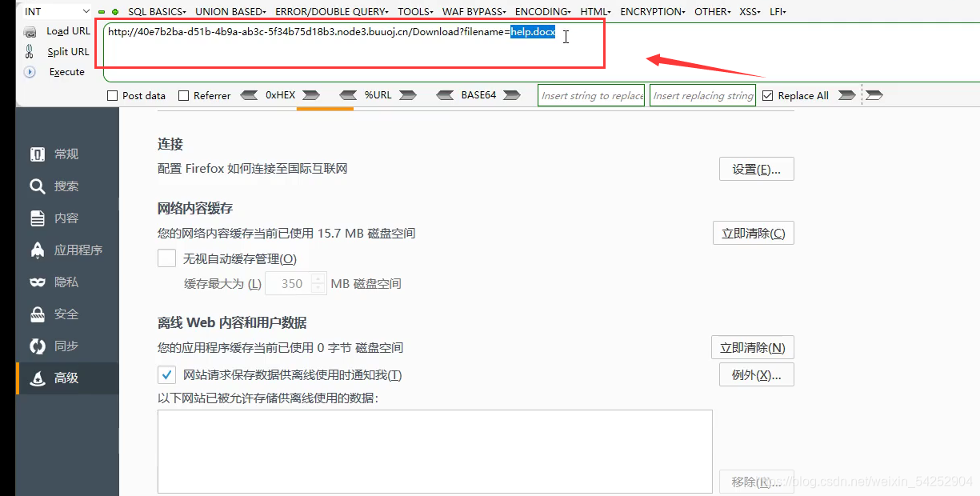Click the 例外(X)... exceptions button
Screen dimensions: 980x496
757,374
